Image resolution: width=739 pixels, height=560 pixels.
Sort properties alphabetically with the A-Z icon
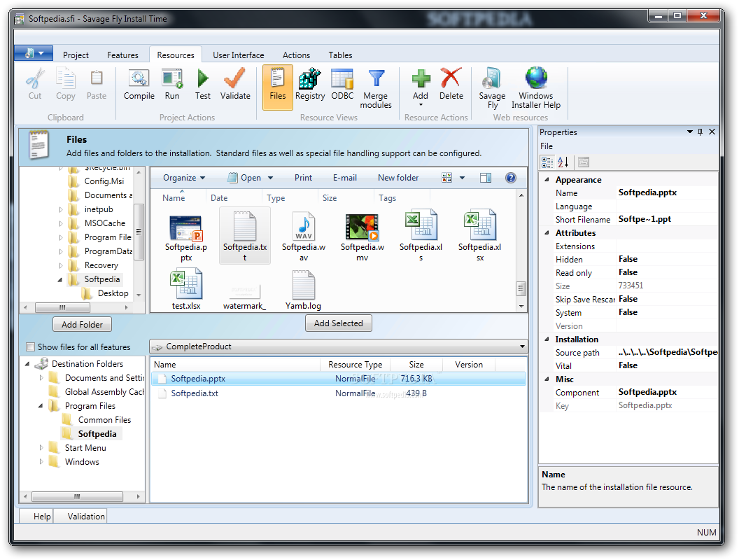563,162
